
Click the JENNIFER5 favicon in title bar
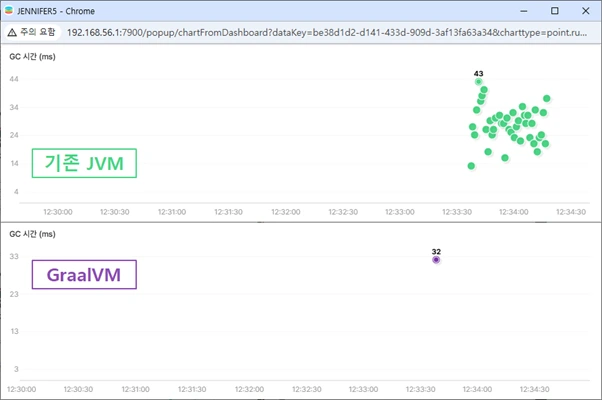(x=9, y=11)
